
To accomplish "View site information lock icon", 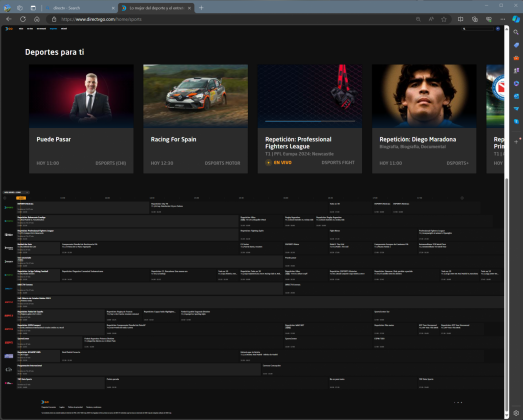I will point(54,19).
